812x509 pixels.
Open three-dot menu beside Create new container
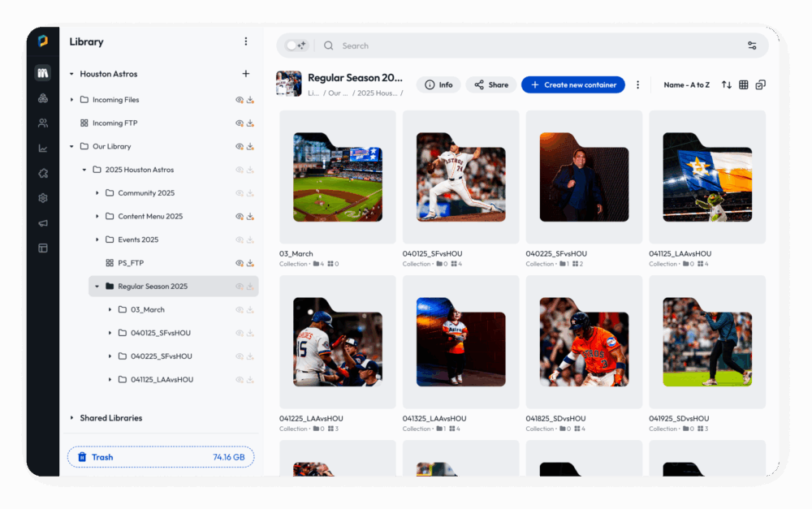pyautogui.click(x=638, y=85)
